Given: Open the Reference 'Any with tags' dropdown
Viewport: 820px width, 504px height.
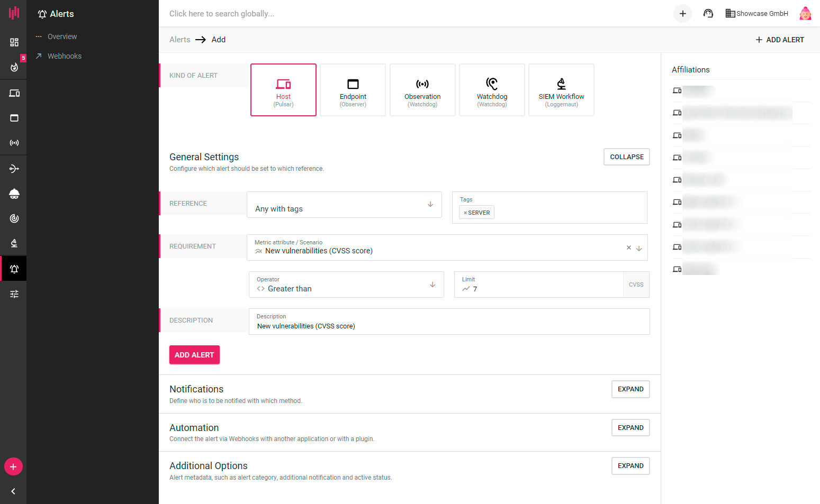Looking at the screenshot, I should pyautogui.click(x=344, y=205).
